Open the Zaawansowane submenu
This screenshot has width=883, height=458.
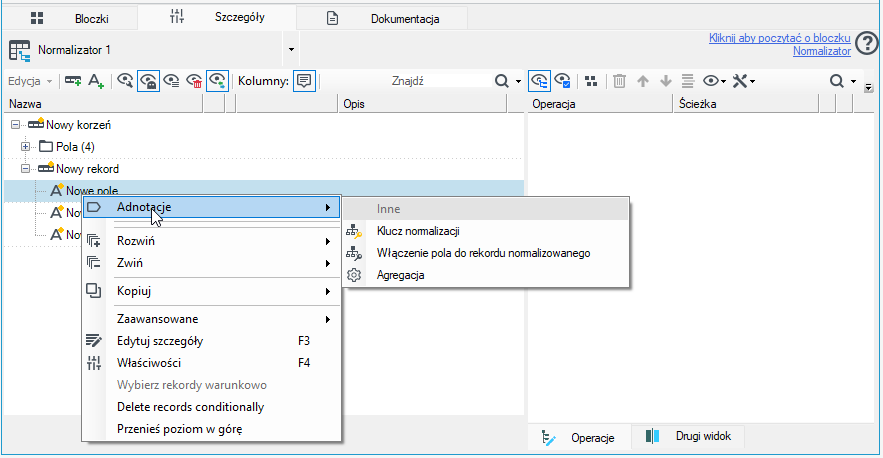pyautogui.click(x=212, y=319)
